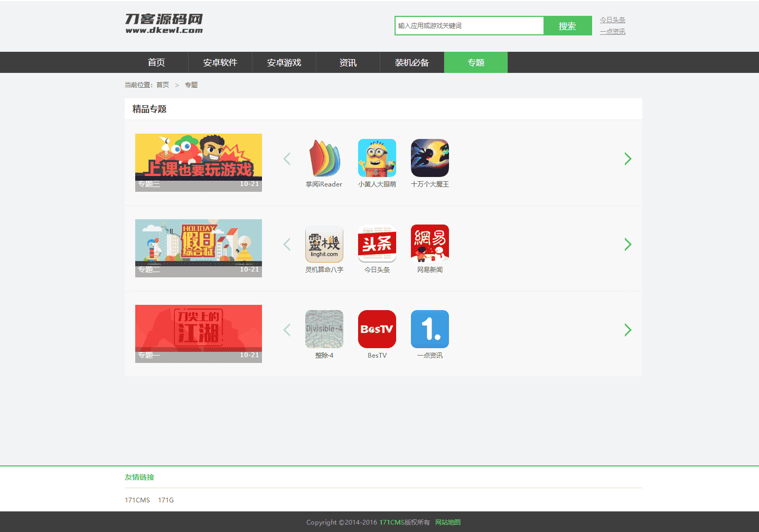Show previous apps in 假日综合症 row
The height and width of the screenshot is (532, 759).
coord(287,244)
